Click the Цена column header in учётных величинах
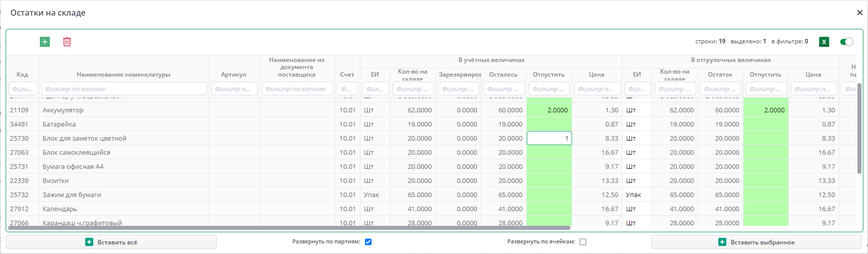The height and width of the screenshot is (254, 868). coord(596,75)
